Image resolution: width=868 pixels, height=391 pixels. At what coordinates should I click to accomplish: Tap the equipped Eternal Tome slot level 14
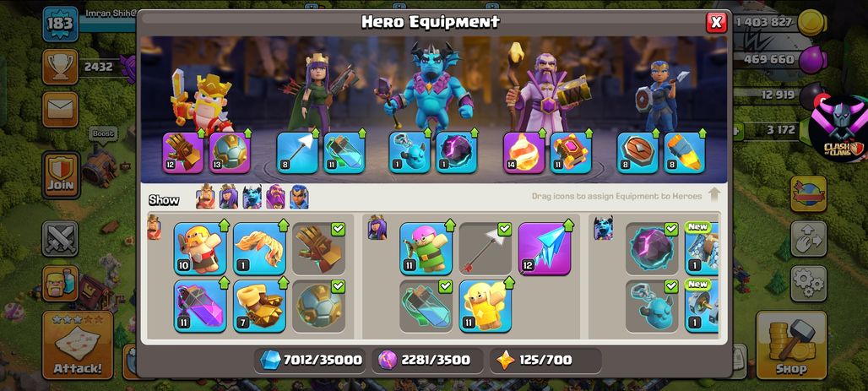[524, 153]
